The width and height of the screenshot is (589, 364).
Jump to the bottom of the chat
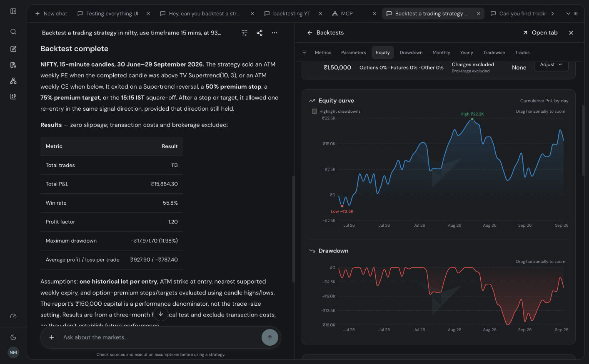(161, 314)
